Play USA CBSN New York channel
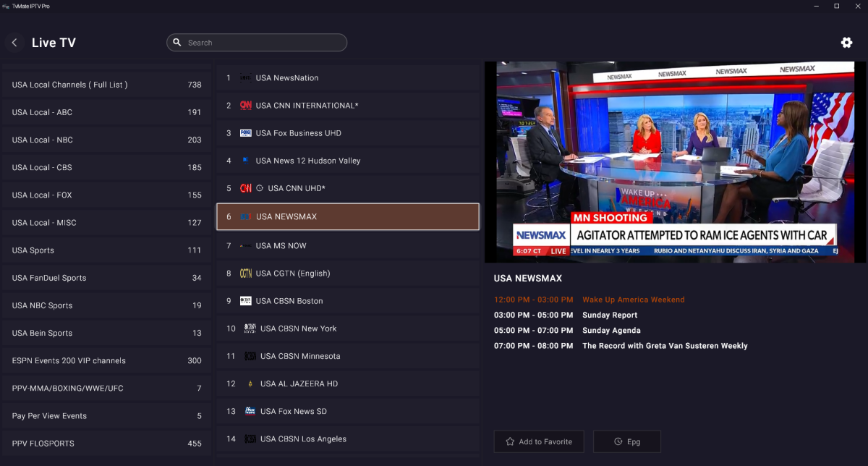868x466 pixels. 347,329
